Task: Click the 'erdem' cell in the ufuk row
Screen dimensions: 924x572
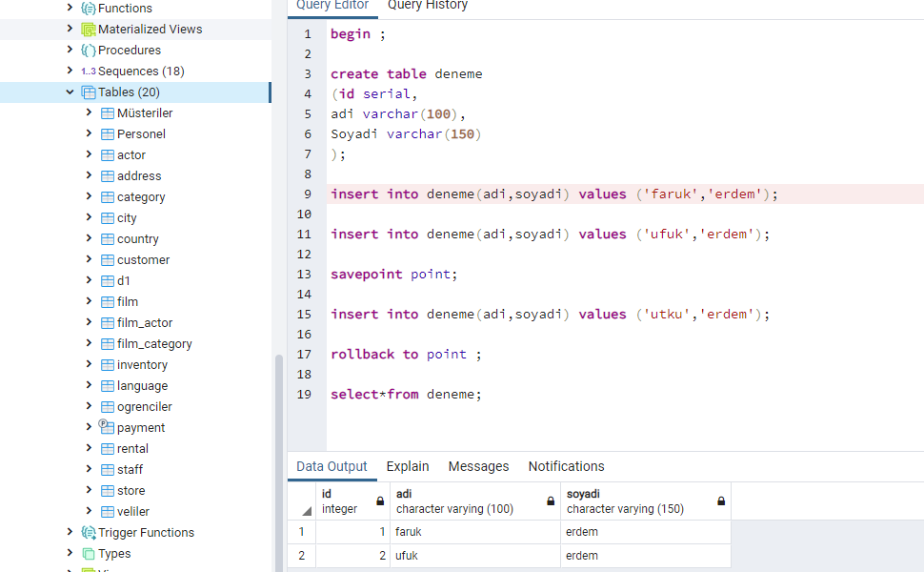Action: coord(646,556)
